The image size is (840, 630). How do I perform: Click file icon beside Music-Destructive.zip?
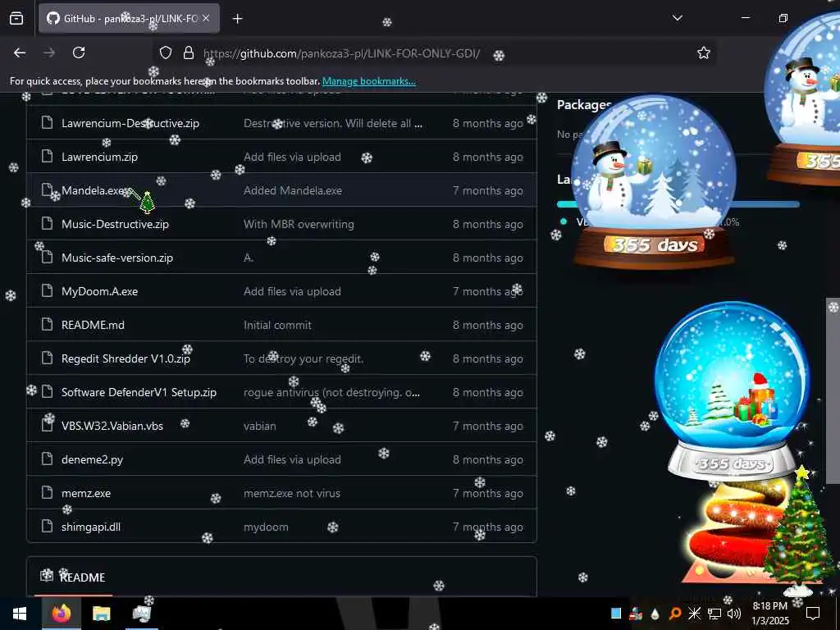click(47, 224)
